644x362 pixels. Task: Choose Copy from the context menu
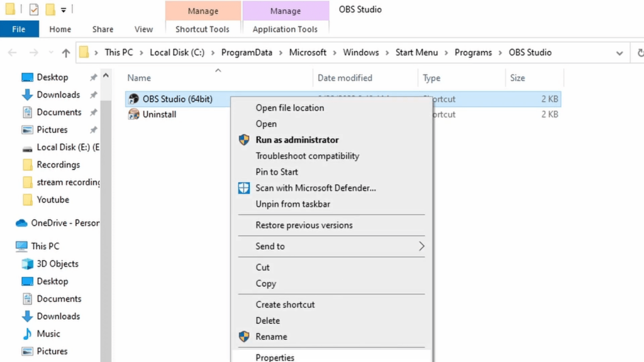pyautogui.click(x=266, y=283)
